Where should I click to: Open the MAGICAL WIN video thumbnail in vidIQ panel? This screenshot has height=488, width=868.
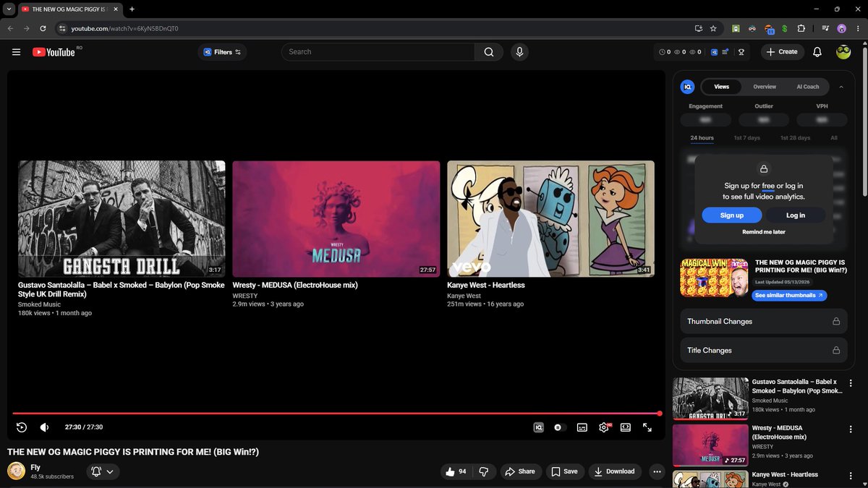click(x=714, y=278)
